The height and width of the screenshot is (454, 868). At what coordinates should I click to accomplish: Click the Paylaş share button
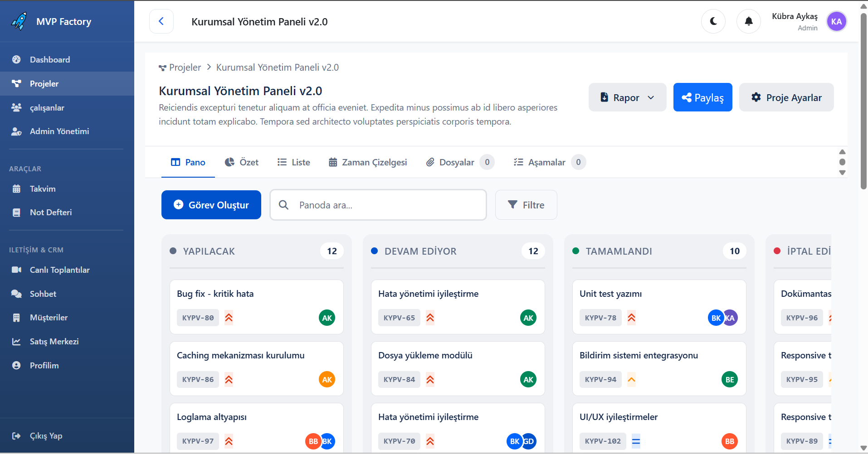click(x=702, y=97)
